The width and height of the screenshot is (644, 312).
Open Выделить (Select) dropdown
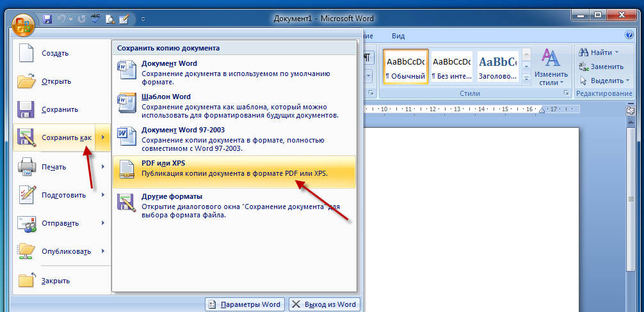604,81
